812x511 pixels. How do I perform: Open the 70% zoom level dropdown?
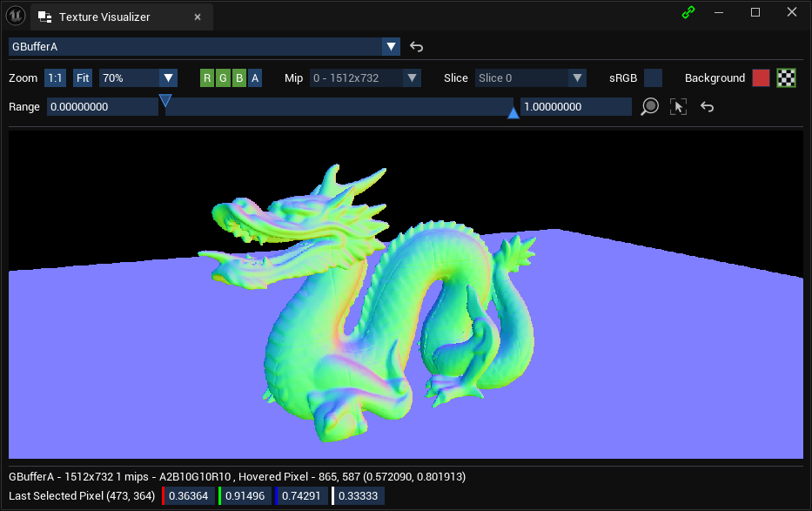tap(138, 78)
